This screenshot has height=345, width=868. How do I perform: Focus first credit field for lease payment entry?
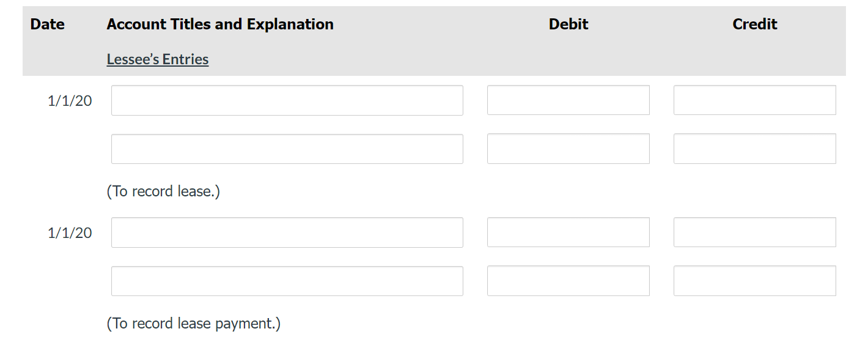tap(754, 232)
